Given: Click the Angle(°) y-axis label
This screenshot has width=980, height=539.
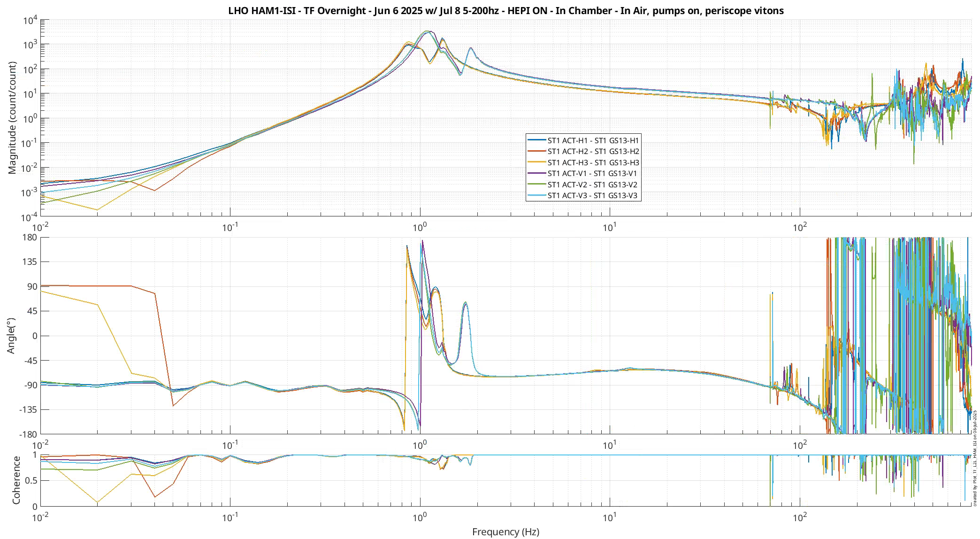Looking at the screenshot, I should 11,335.
